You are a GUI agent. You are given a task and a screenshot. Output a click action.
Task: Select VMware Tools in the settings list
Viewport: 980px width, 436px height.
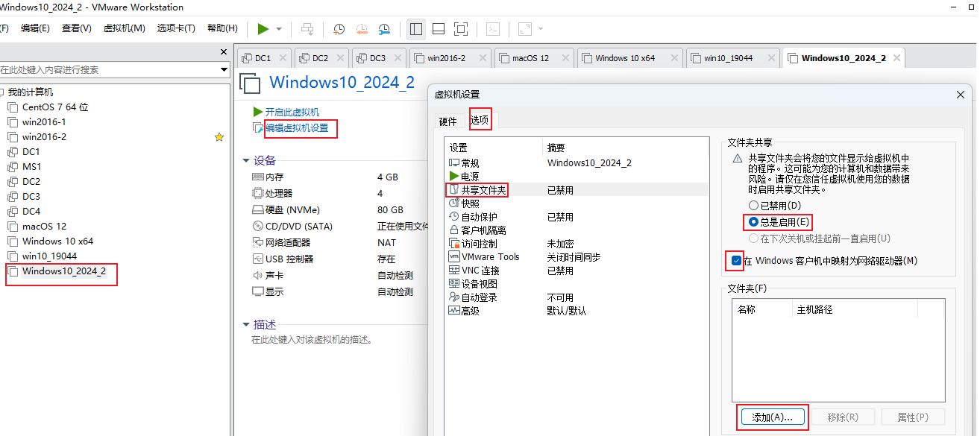(x=490, y=257)
